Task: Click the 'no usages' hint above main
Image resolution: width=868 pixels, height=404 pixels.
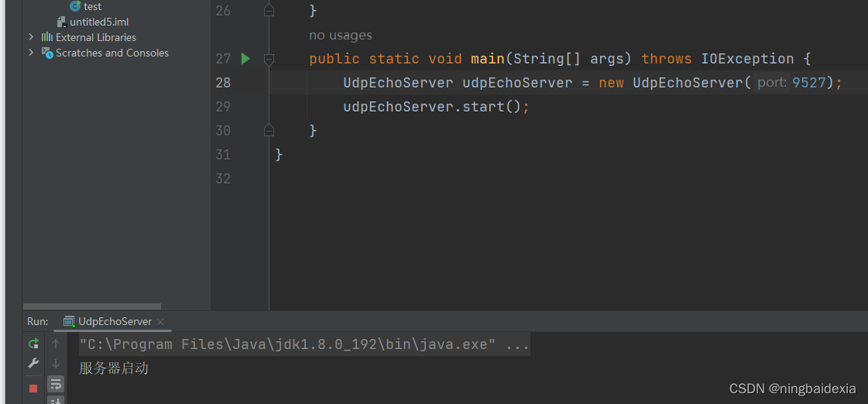Action: tap(341, 36)
